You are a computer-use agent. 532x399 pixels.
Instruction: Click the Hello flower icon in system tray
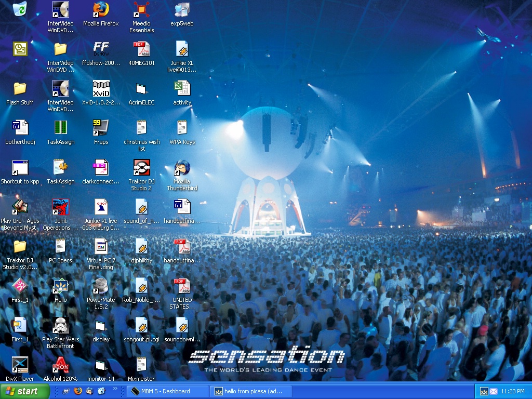[x=484, y=391]
